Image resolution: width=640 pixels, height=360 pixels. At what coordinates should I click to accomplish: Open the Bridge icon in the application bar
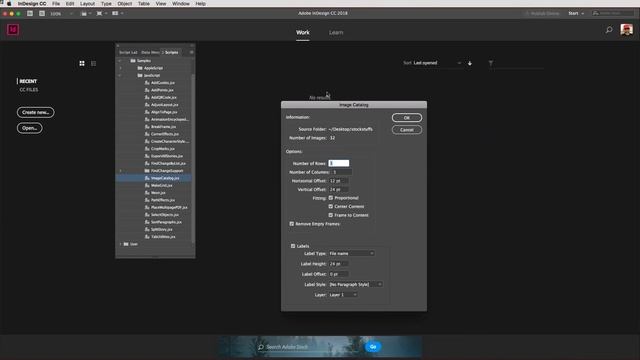[x=30, y=13]
